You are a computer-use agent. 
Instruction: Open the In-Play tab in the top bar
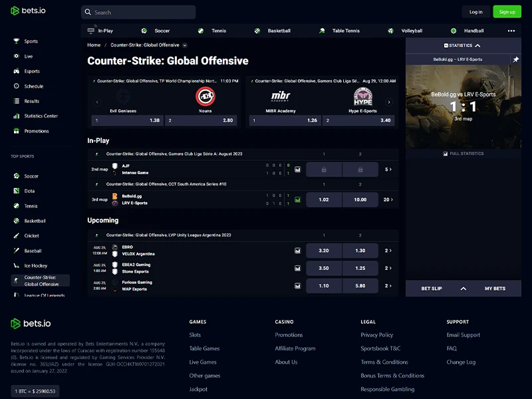tap(100, 31)
